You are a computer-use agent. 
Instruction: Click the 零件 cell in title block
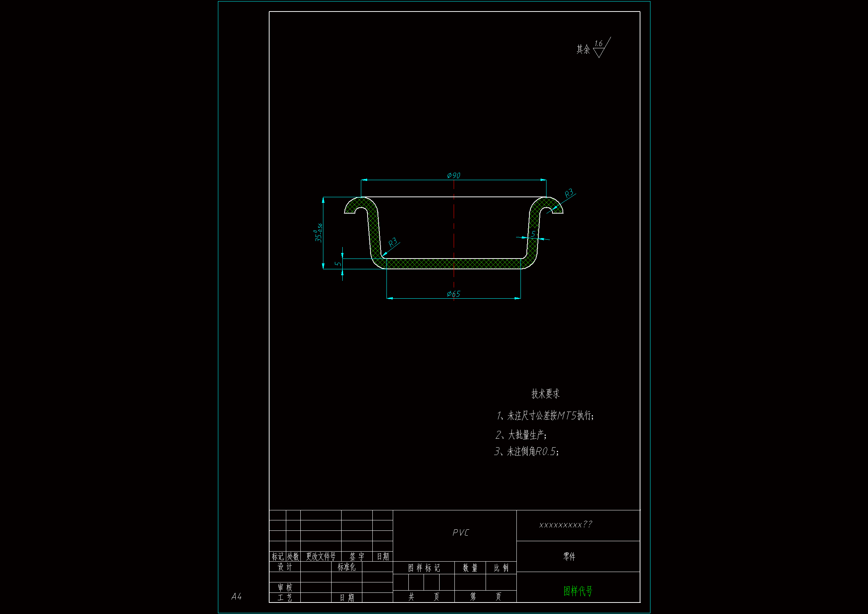click(x=569, y=556)
